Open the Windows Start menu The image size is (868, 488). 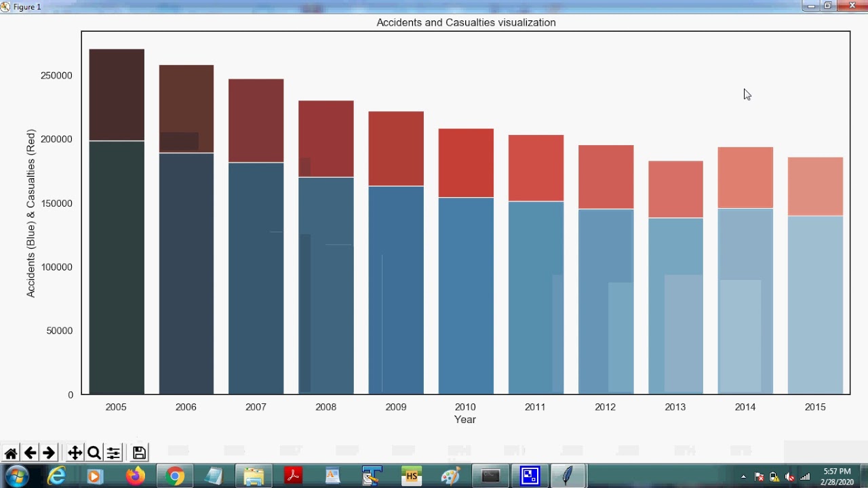pos(16,476)
